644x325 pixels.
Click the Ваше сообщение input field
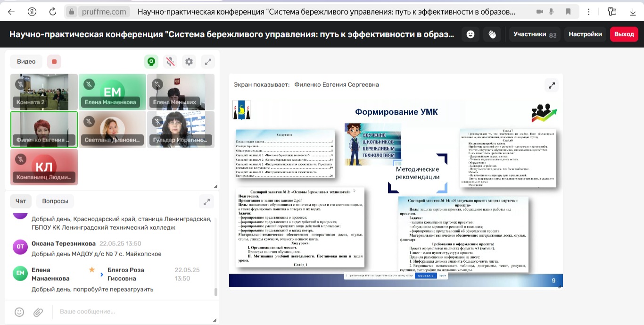pyautogui.click(x=132, y=312)
